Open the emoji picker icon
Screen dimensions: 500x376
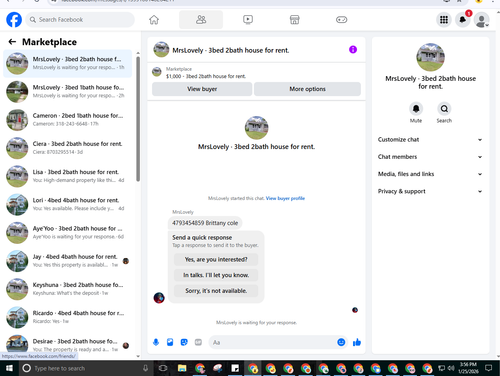tap(341, 342)
